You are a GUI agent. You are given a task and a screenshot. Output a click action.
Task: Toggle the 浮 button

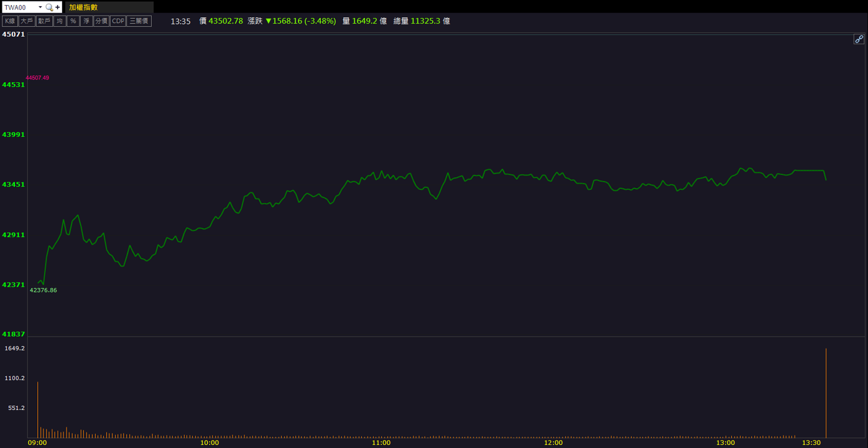tap(86, 21)
